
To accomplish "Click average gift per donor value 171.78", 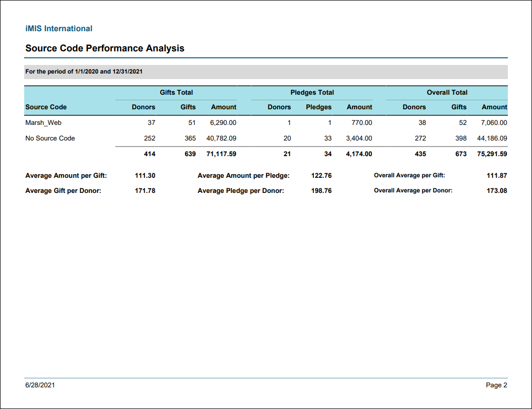I will click(x=145, y=190).
